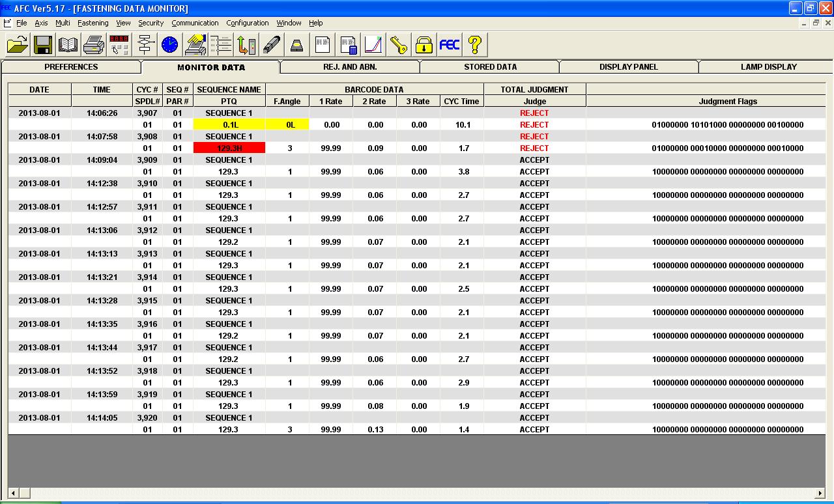Click the curve graph icon
Screen dimensions: 834x504
(x=373, y=45)
